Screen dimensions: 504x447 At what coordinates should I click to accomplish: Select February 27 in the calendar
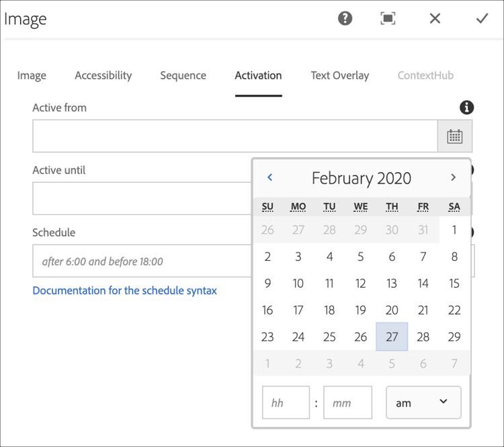coord(392,337)
